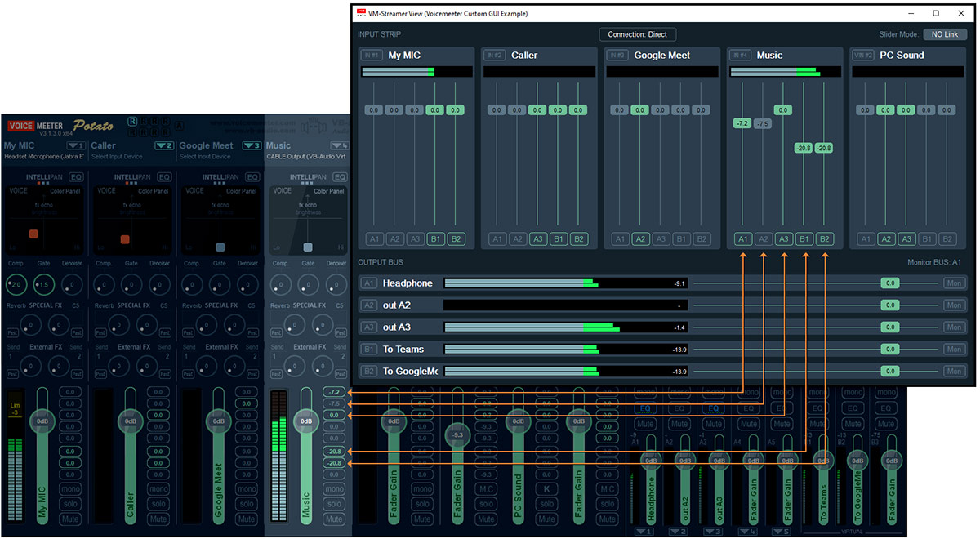Viewport: 980px width, 539px height.
Task: Click the CABLE Output device name text
Action: [x=307, y=157]
